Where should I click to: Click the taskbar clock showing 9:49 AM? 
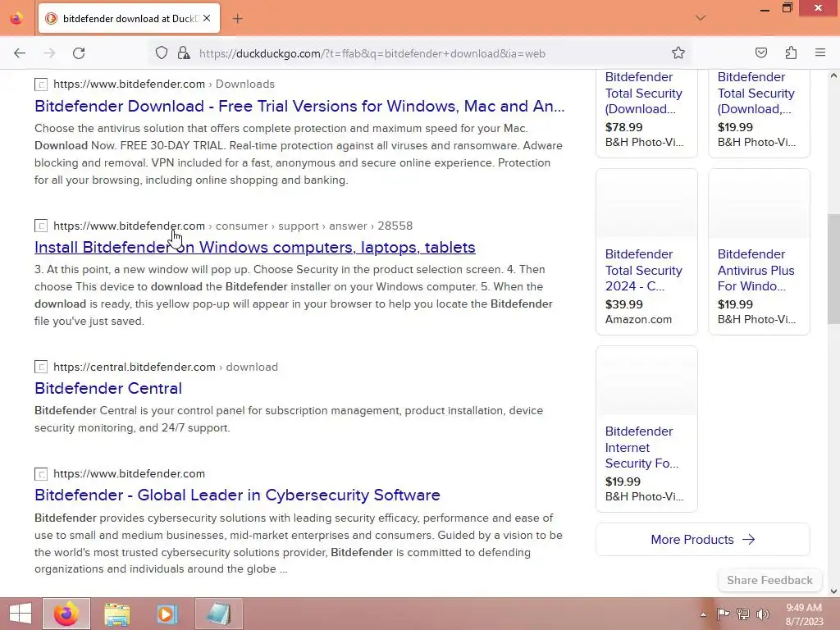tap(804, 614)
